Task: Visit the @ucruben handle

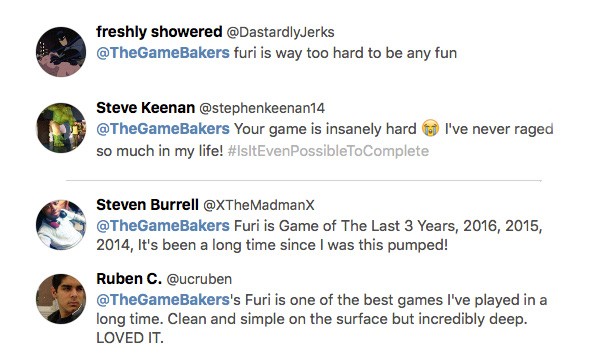Action: (x=199, y=279)
